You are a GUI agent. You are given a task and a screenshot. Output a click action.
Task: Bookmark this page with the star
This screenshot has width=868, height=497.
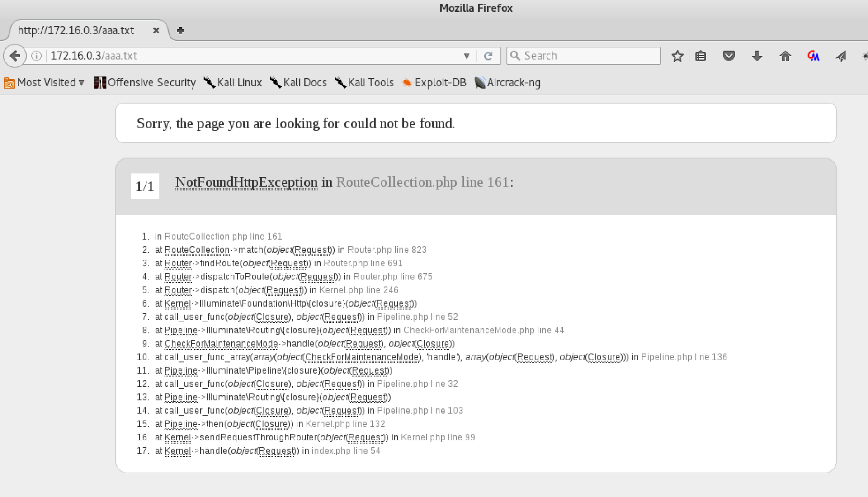(x=677, y=56)
